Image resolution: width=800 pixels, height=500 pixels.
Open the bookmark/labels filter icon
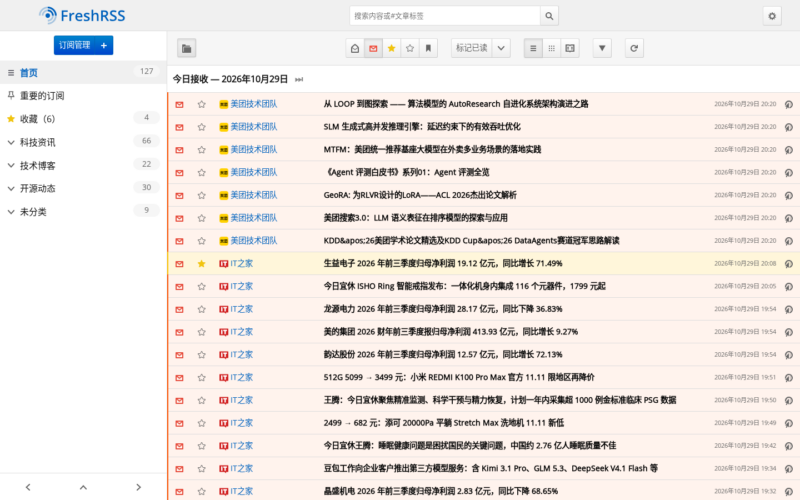[428, 48]
